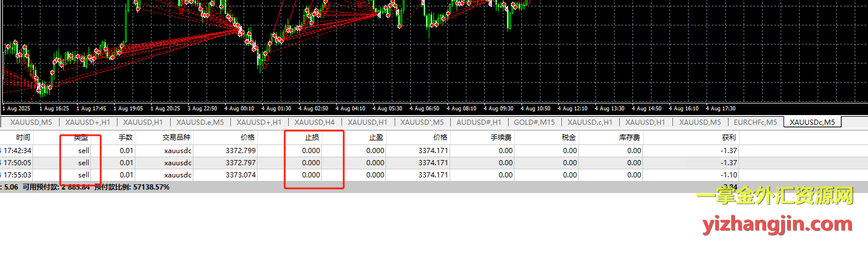Click the active XAUUSDc,M5 chart tab
This screenshot has width=868, height=271.
click(x=812, y=122)
